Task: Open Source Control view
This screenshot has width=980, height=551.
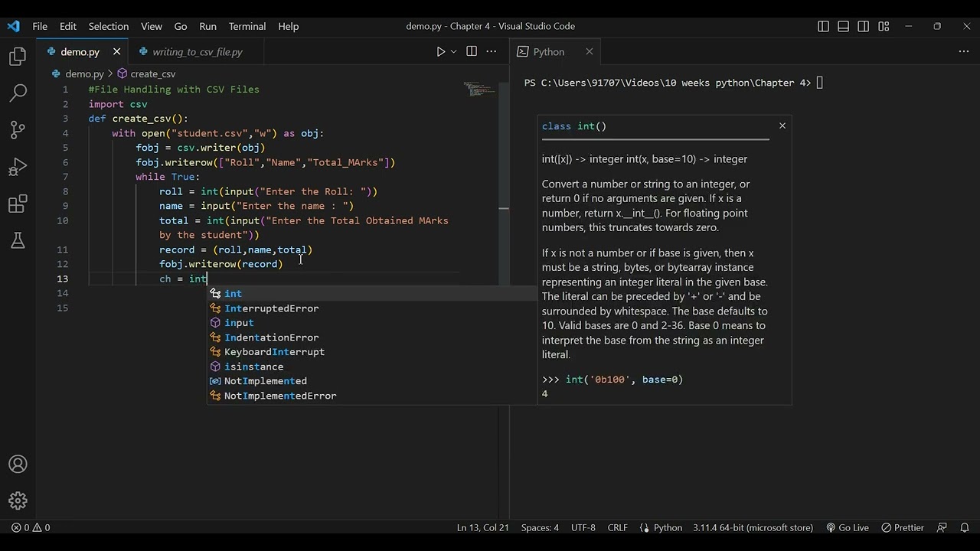Action: tap(18, 130)
